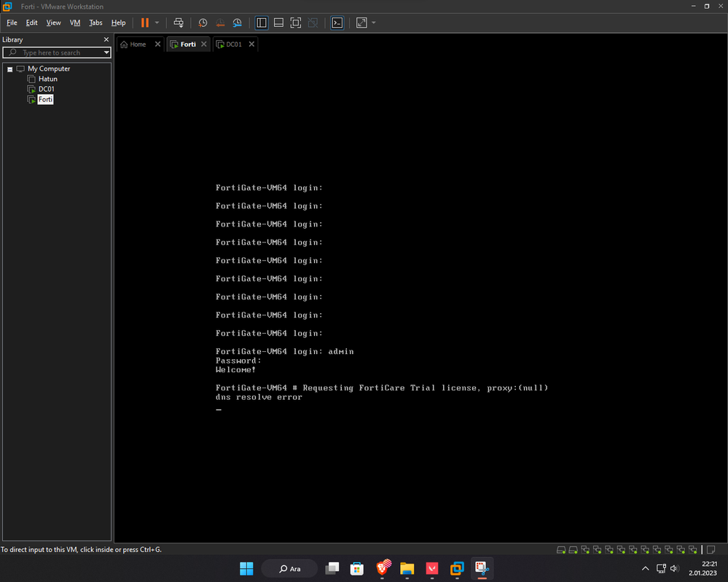Open the Edit menu

point(31,23)
